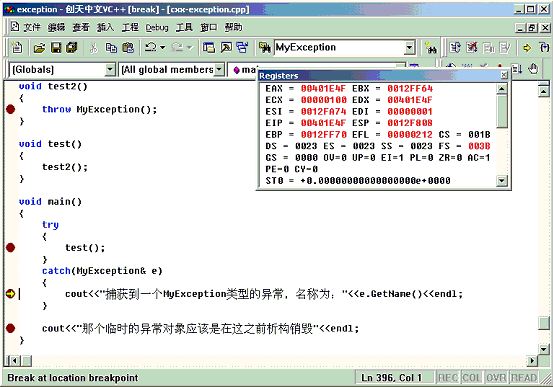Toggle the Workspace window icon

click(x=209, y=47)
